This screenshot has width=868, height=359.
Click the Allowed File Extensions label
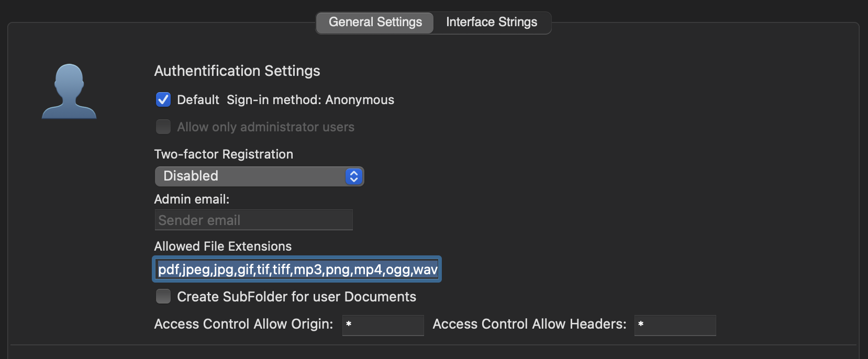(x=222, y=246)
